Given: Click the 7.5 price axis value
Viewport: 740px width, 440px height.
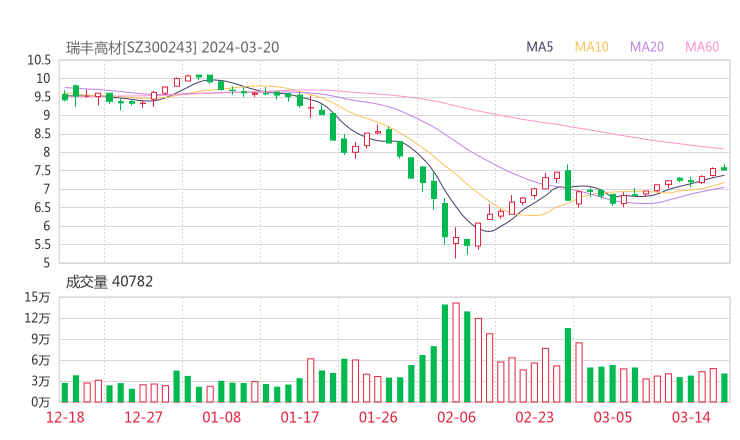Looking at the screenshot, I should point(42,171).
